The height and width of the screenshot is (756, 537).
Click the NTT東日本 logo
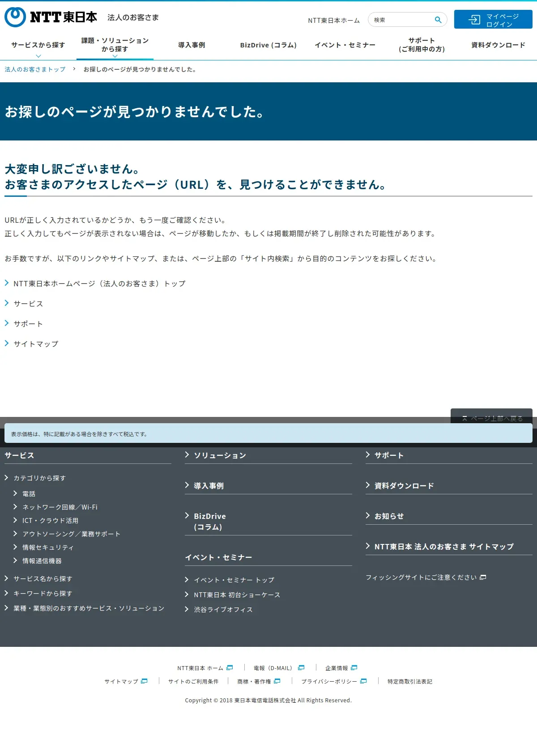pyautogui.click(x=51, y=17)
